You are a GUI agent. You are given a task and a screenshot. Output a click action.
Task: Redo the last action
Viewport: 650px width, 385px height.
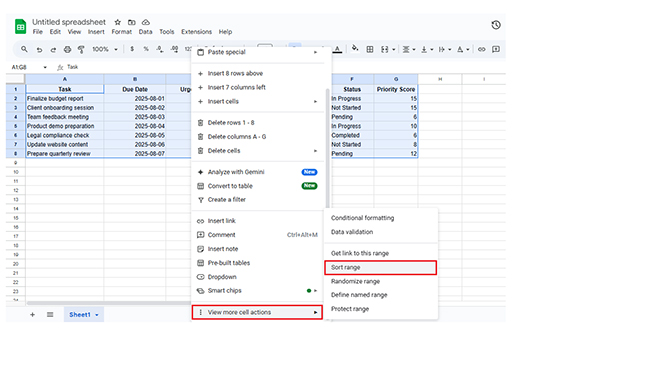(53, 49)
